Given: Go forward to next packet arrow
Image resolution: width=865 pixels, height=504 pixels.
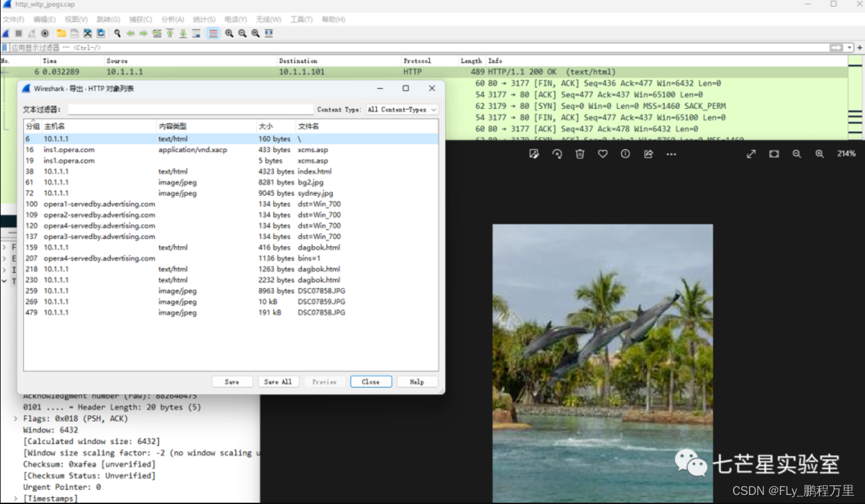Looking at the screenshot, I should [143, 33].
